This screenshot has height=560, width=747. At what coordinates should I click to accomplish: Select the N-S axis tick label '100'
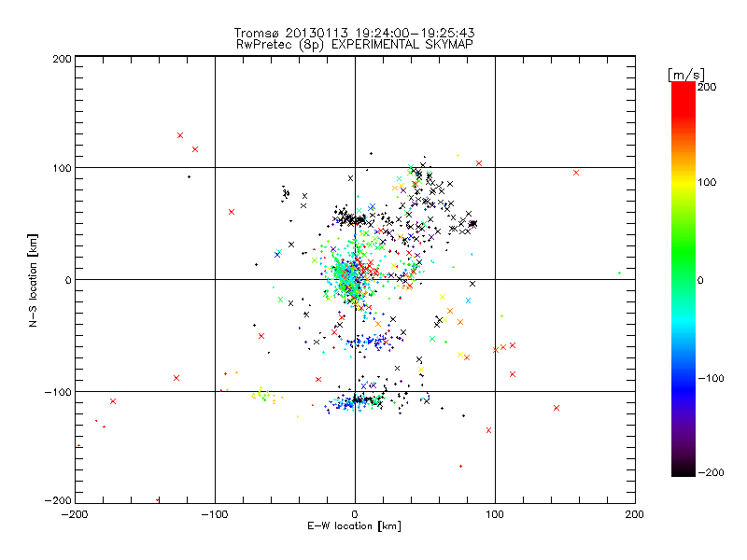point(63,168)
